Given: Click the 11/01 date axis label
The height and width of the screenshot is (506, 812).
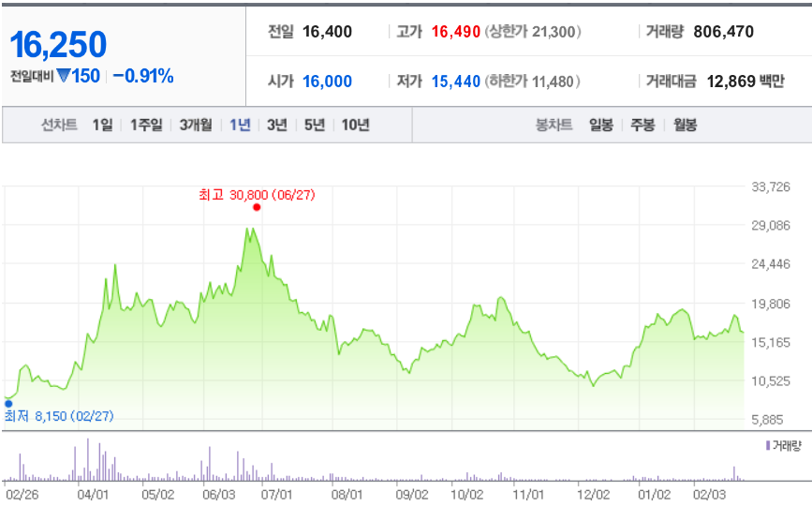Looking at the screenshot, I should [528, 495].
